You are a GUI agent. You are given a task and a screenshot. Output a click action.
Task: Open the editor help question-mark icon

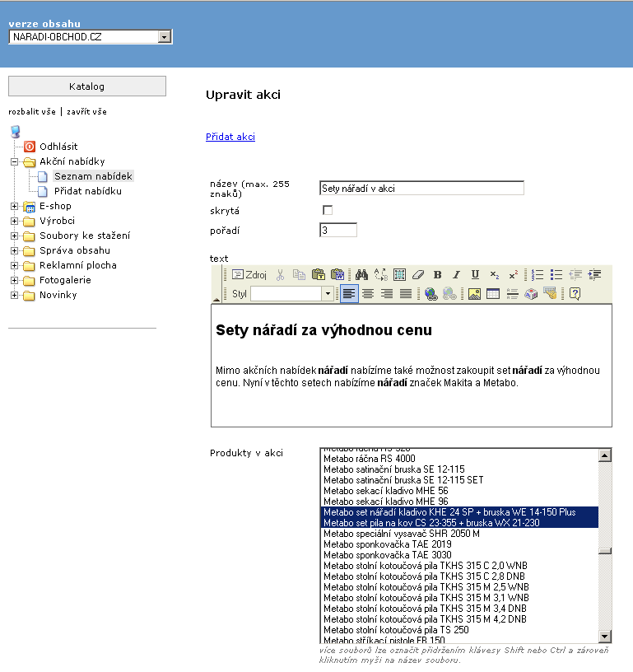tap(575, 293)
